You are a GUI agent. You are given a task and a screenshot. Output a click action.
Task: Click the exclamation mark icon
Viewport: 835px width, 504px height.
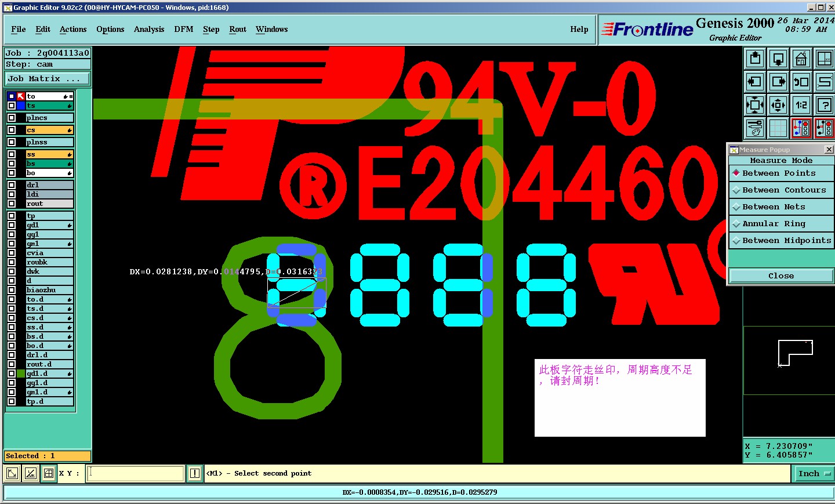pyautogui.click(x=195, y=473)
